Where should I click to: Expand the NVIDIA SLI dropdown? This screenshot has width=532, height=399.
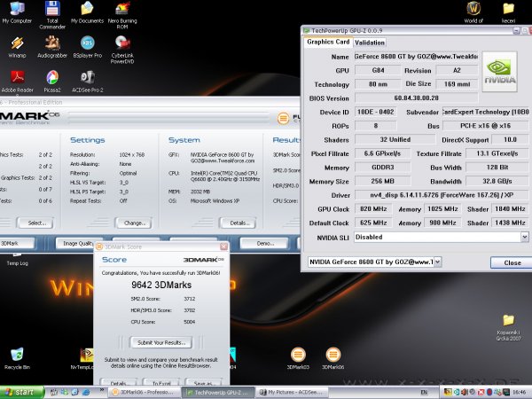tap(525, 237)
